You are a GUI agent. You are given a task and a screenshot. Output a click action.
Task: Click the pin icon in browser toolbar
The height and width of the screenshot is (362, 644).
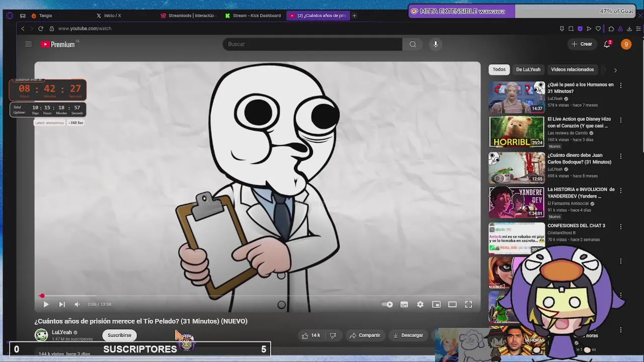pyautogui.click(x=562, y=29)
